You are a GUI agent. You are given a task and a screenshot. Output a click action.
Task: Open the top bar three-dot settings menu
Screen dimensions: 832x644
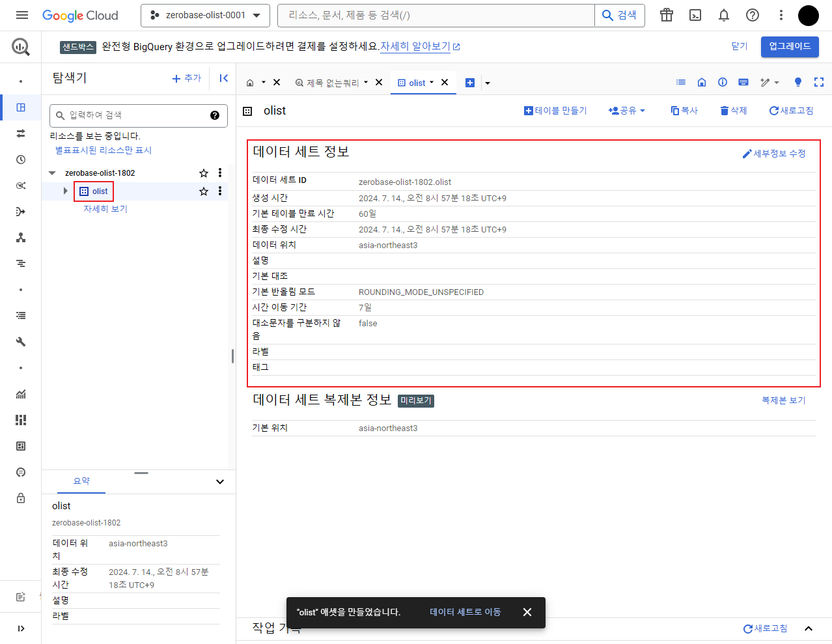[x=781, y=15]
